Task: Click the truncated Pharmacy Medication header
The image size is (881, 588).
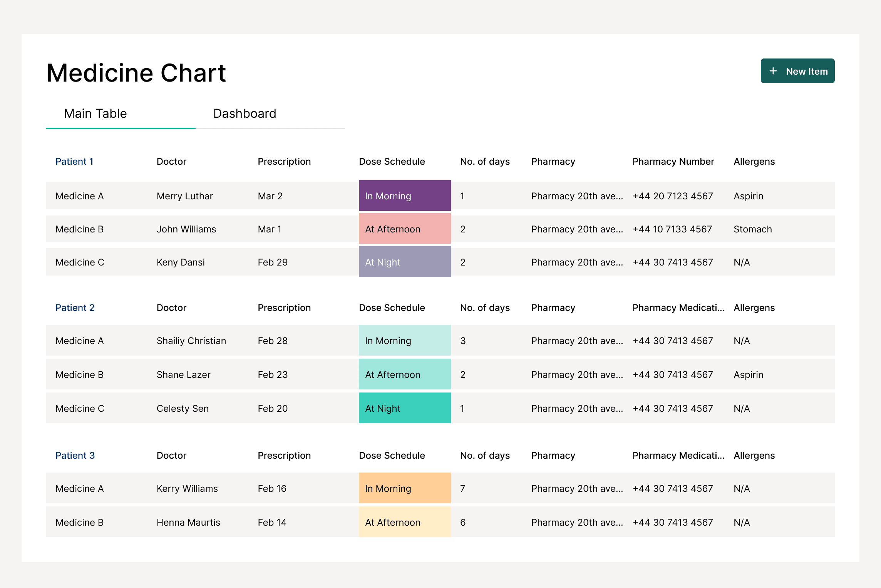Action: tap(678, 307)
